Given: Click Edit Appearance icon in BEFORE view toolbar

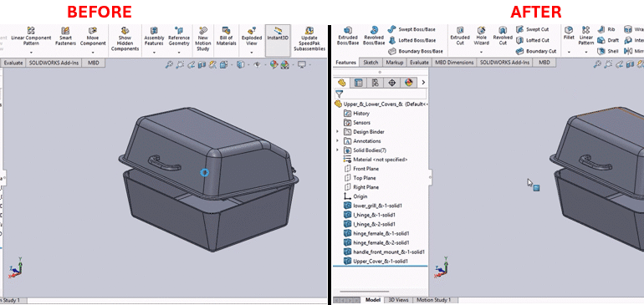Looking at the screenshot, I should 273,64.
